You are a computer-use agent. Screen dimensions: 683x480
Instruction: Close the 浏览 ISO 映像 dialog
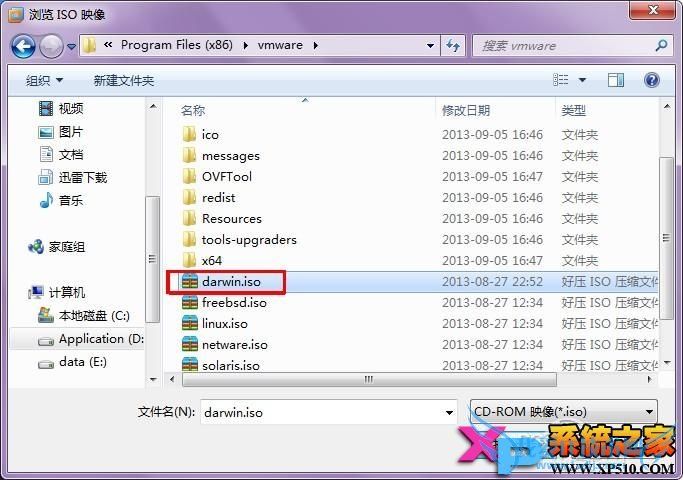coord(652,10)
